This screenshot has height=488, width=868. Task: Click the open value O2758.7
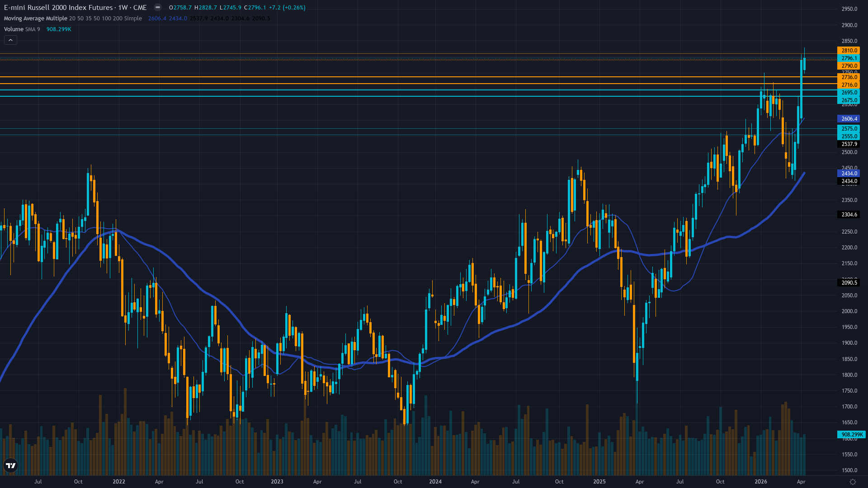point(180,8)
